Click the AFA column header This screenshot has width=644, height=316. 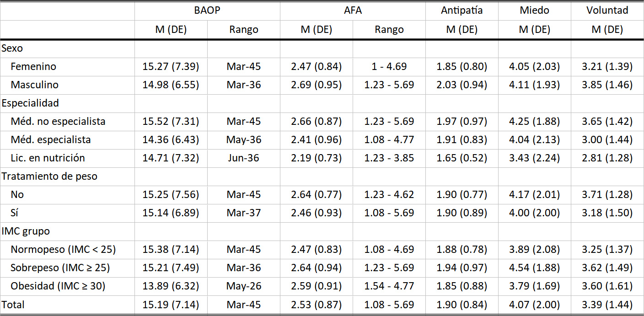pyautogui.click(x=353, y=10)
